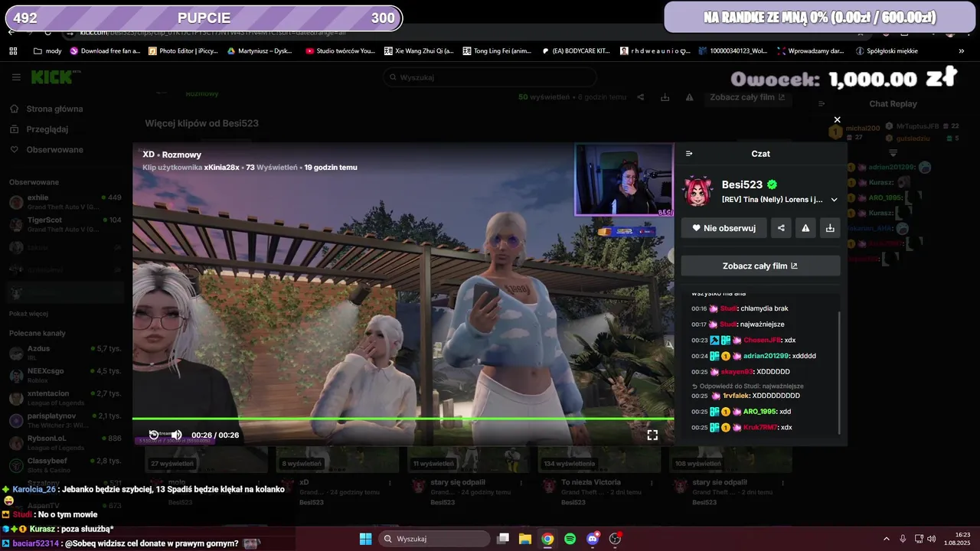
Task: Open the Azdus recommended channel
Action: coord(64,353)
